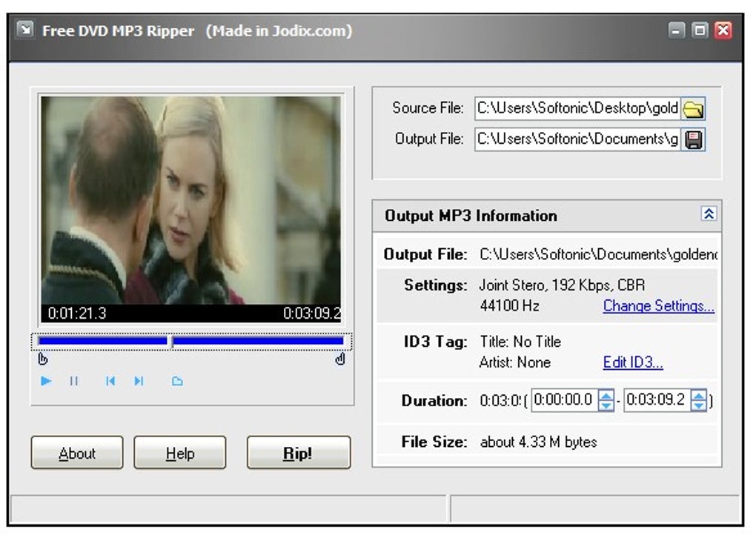The image size is (756, 541).
Task: Open Help
Action: [x=180, y=453]
